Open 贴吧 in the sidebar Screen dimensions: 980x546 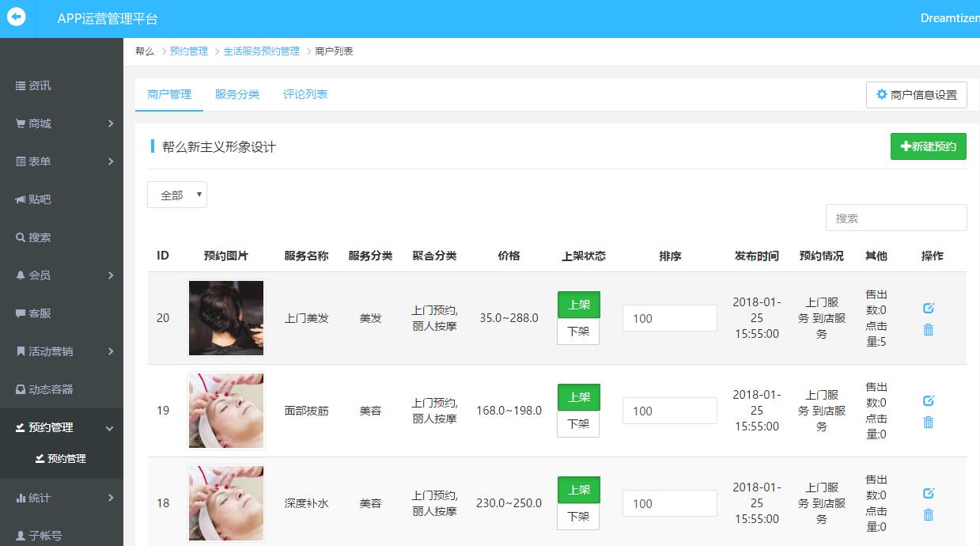pos(40,199)
